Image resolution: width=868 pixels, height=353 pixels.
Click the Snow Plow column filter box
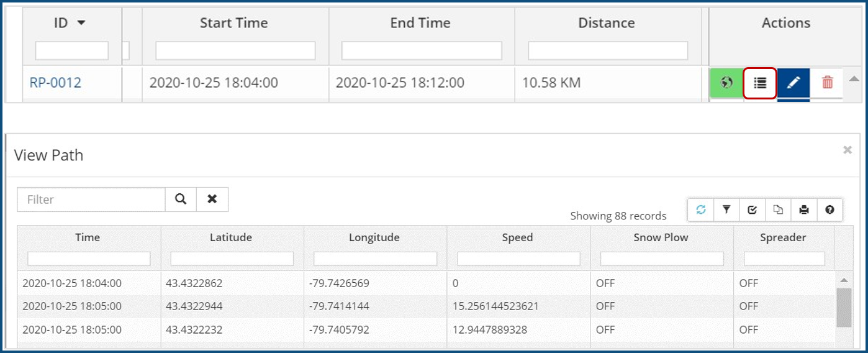pos(661,259)
